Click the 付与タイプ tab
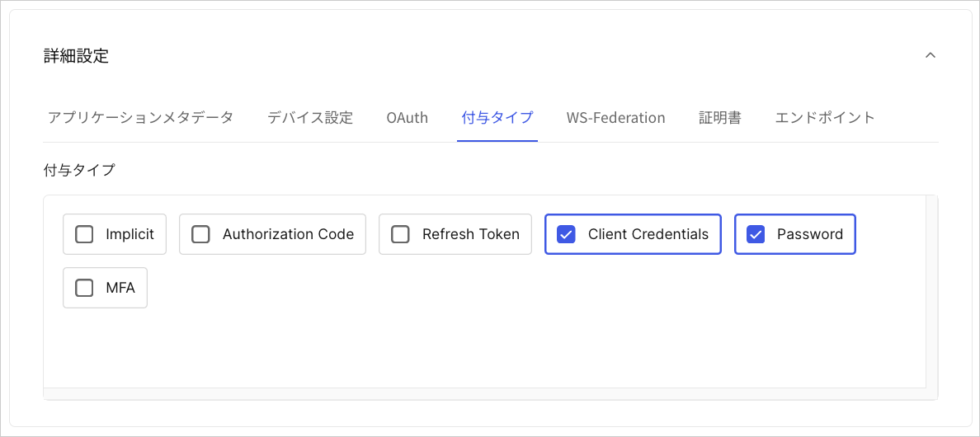Screen dimensions: 980x437 click(497, 117)
